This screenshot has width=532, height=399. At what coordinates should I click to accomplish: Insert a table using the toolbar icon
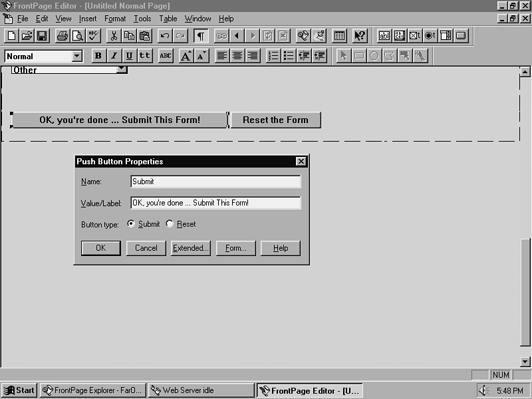pyautogui.click(x=339, y=36)
